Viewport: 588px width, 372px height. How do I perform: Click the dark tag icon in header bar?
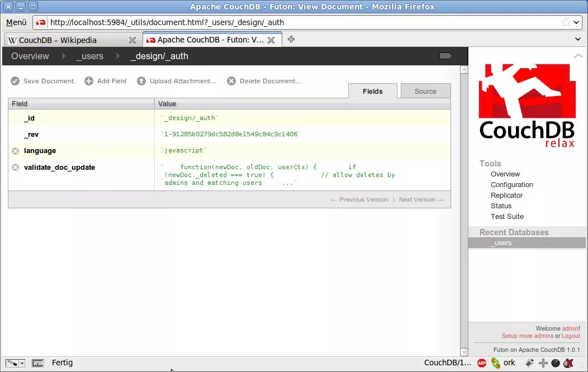click(x=445, y=56)
